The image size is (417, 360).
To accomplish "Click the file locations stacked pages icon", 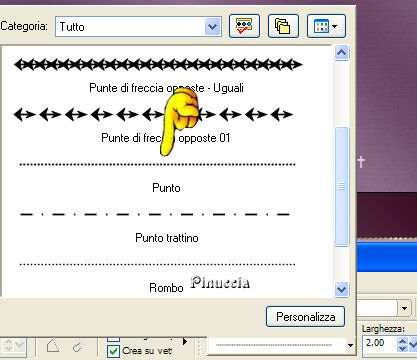I will pos(283,26).
